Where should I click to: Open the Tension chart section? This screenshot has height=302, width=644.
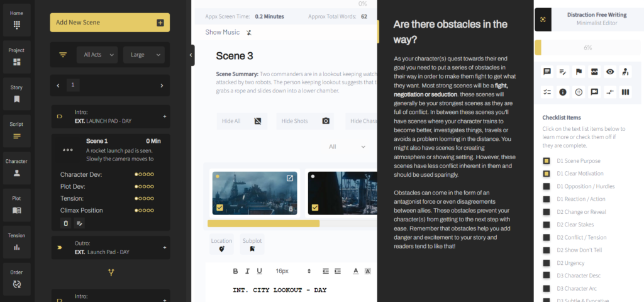point(17,240)
